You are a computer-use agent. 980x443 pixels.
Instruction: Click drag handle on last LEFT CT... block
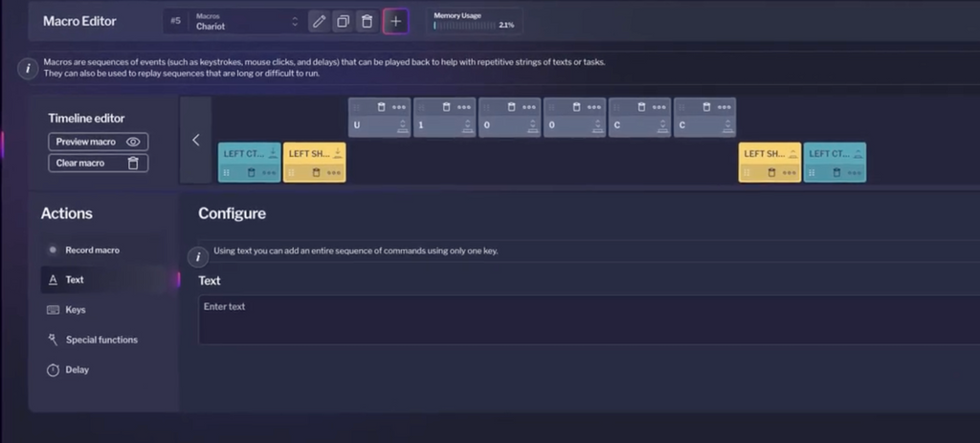click(811, 173)
